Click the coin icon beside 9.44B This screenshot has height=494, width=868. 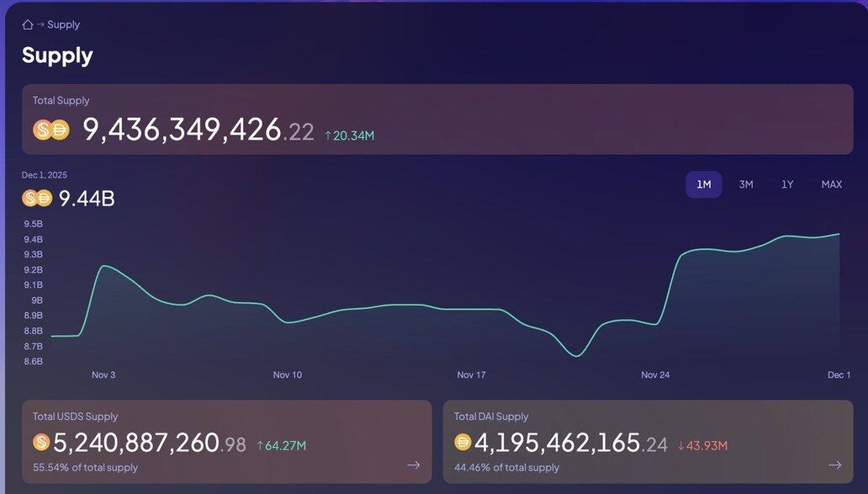coord(37,199)
